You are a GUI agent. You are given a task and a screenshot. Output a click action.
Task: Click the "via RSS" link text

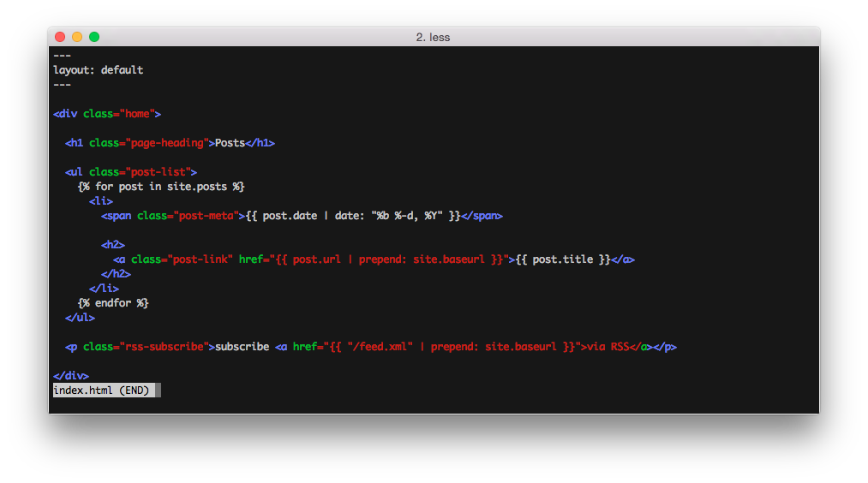coord(608,347)
